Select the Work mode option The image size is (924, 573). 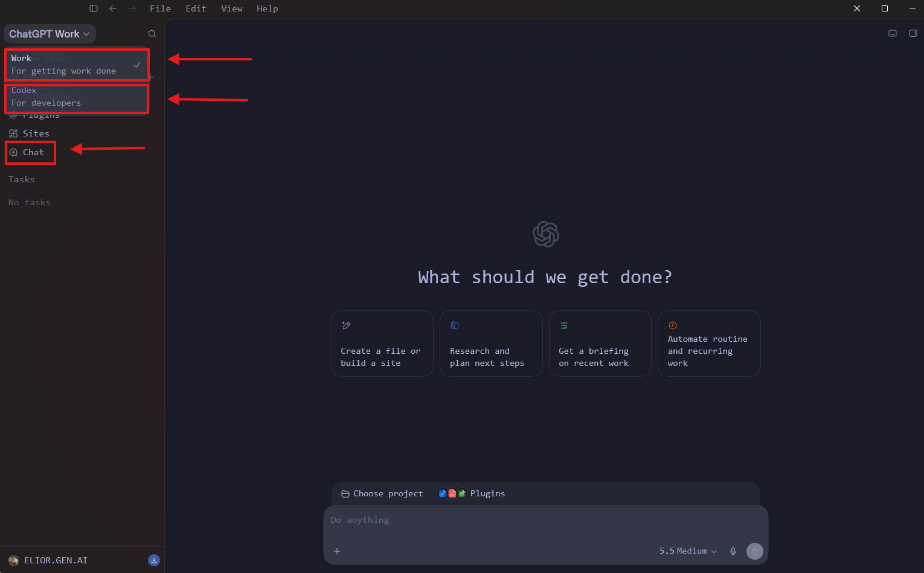[x=77, y=65]
